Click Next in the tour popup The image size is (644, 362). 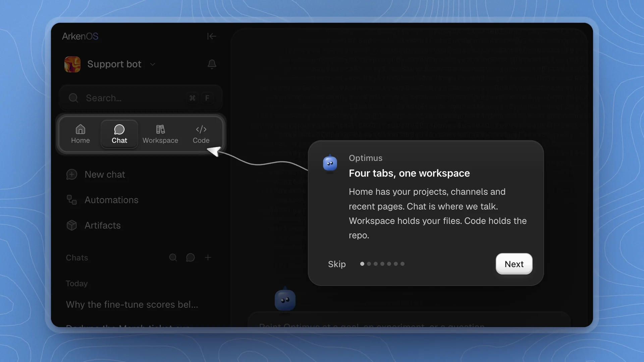pyautogui.click(x=514, y=264)
